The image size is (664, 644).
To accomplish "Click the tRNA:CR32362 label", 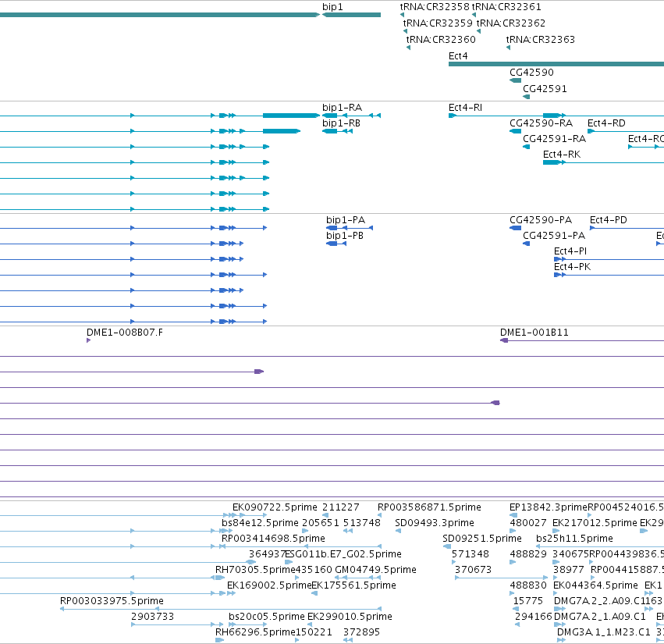I will click(x=511, y=23).
